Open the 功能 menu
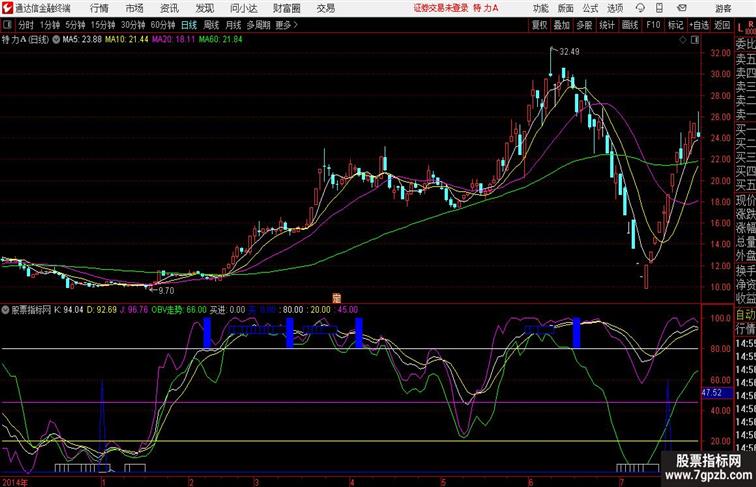The height and width of the screenshot is (487, 756). click(540, 8)
